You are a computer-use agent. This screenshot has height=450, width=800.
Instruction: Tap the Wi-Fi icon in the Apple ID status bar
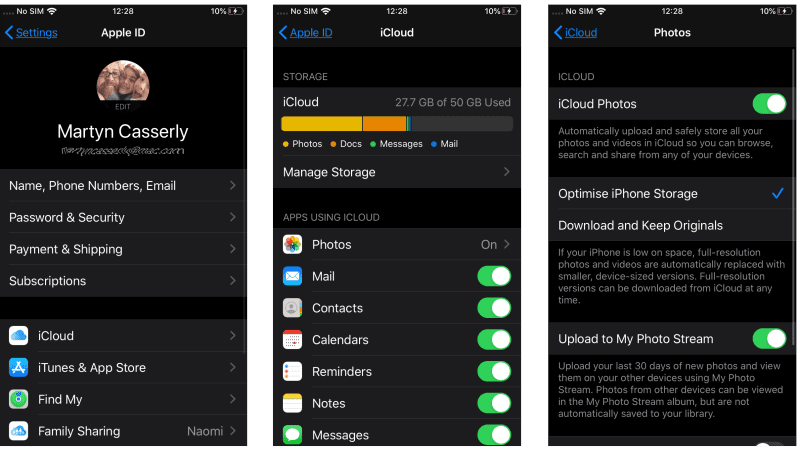click(52, 11)
